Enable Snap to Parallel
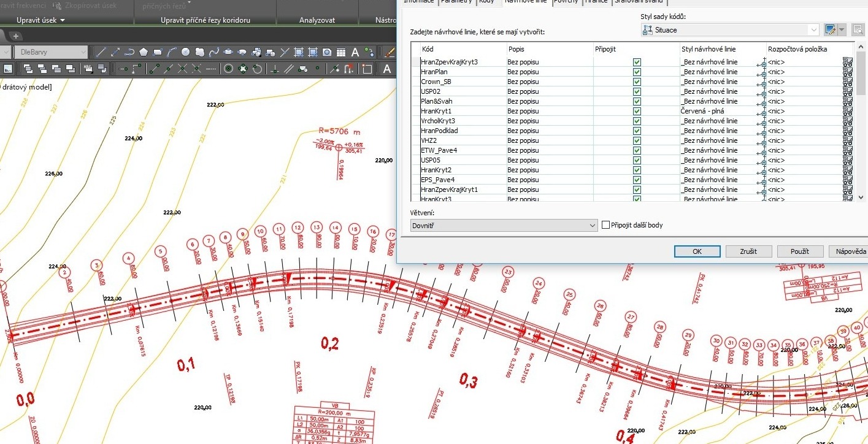Screen dimensions: 868x444 point(289,69)
